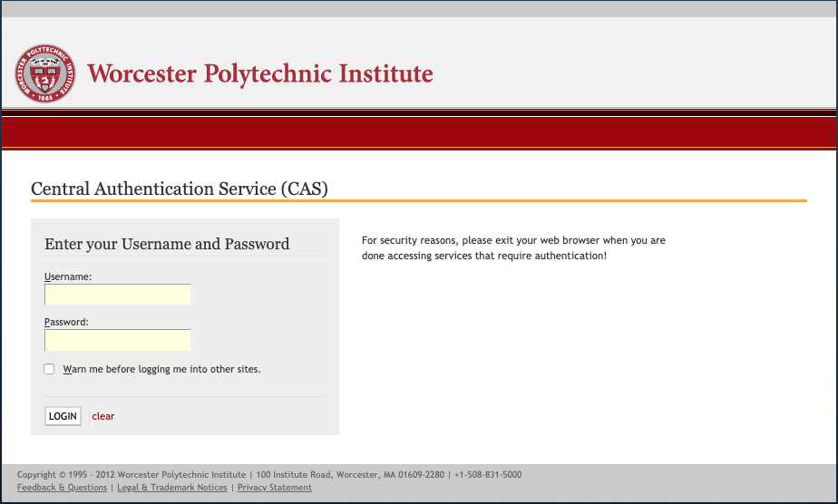Screen dimensions: 838x504
Task: Click the security reasons notice text
Action: (513, 247)
